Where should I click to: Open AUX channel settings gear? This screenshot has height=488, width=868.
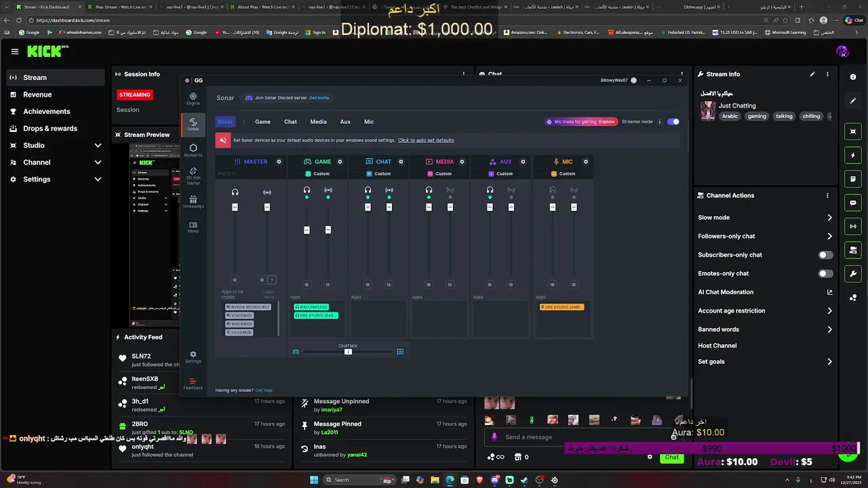pos(524,162)
